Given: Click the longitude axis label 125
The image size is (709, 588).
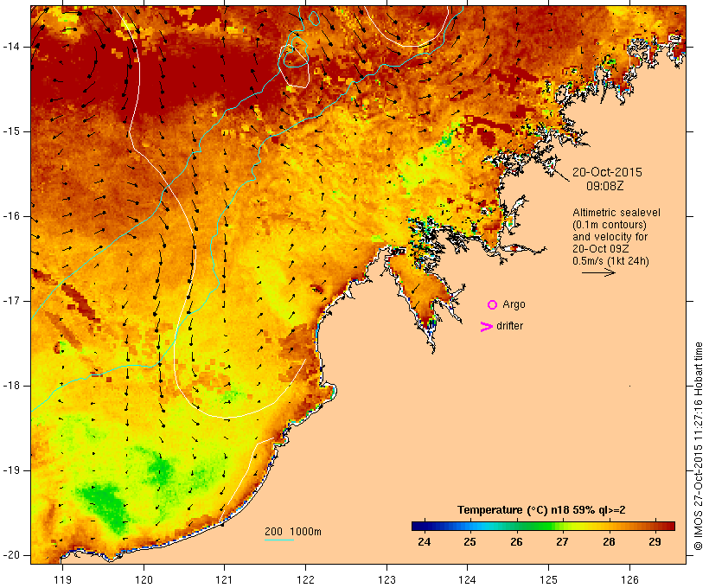Looking at the screenshot, I should pos(548,579).
